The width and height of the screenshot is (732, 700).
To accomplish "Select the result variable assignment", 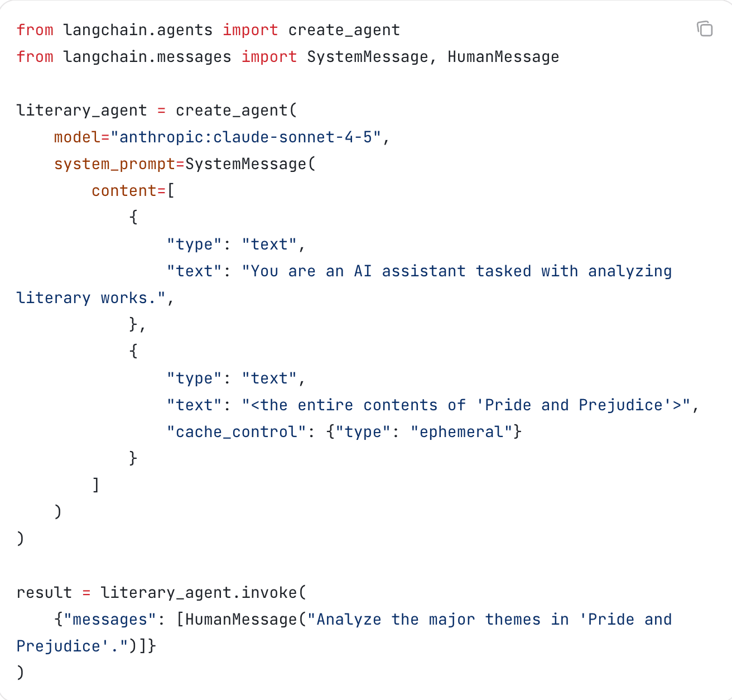I will [44, 592].
